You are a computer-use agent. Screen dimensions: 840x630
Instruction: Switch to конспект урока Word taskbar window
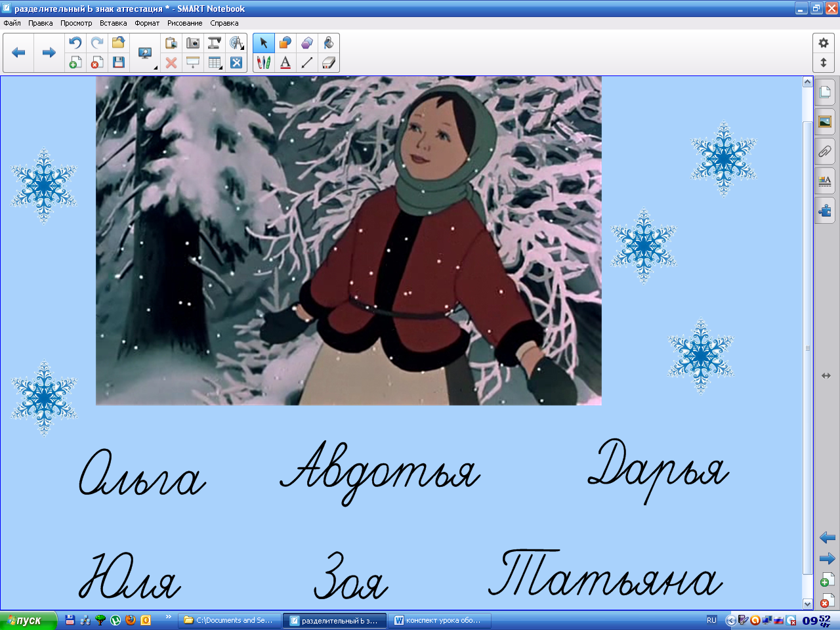click(x=438, y=620)
